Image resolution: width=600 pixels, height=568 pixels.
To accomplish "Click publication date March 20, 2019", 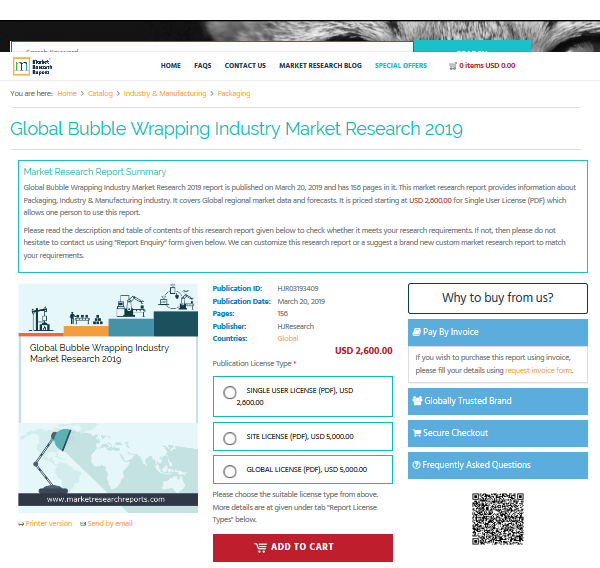I will pos(301,302).
